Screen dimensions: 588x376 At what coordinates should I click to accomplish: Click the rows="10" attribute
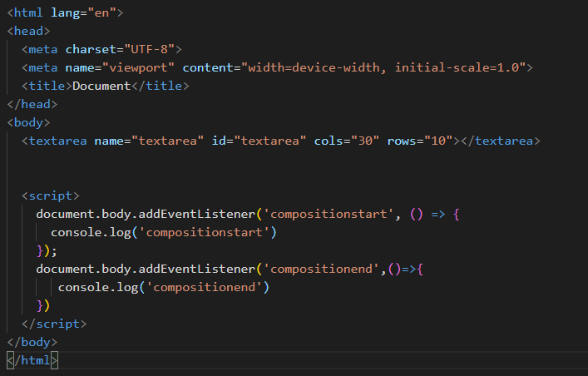pyautogui.click(x=420, y=141)
